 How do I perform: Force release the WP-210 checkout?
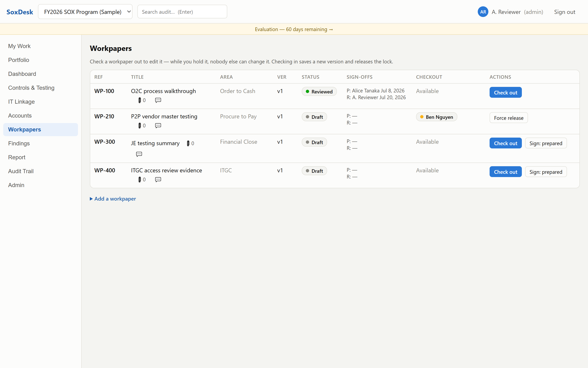509,118
